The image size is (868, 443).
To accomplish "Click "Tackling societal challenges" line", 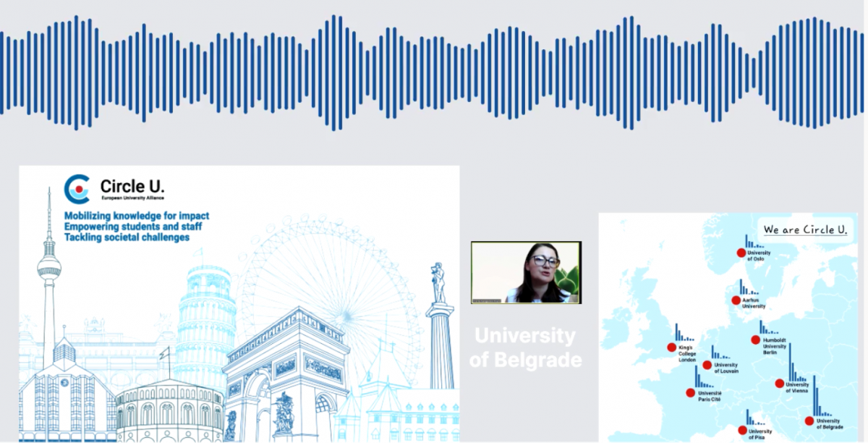I will point(127,237).
